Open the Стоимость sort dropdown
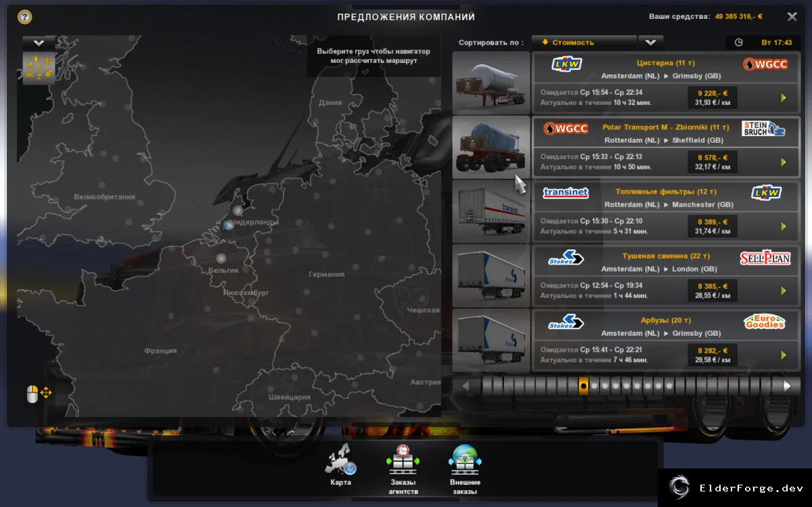Screen dimensions: 812x507 click(x=584, y=42)
